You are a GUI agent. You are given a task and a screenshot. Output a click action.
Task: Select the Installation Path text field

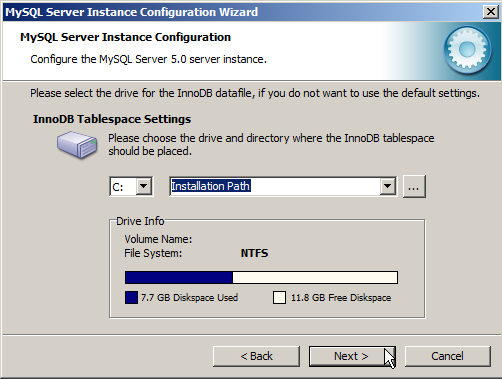pyautogui.click(x=275, y=186)
